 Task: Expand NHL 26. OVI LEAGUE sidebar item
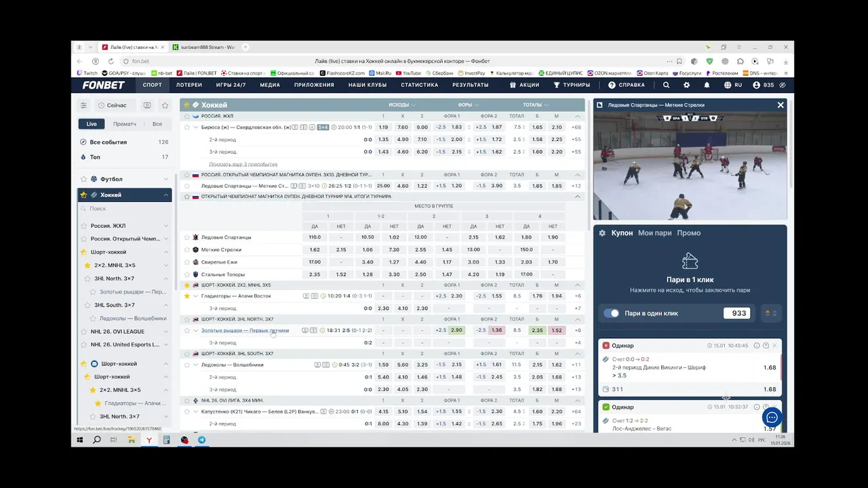(x=165, y=331)
